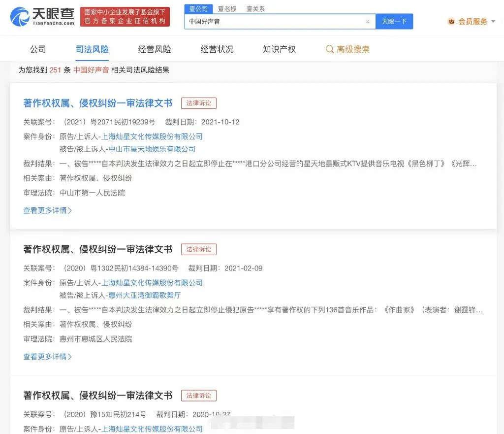Clear the search box with the X icon
The height and width of the screenshot is (434, 504).
tap(368, 22)
